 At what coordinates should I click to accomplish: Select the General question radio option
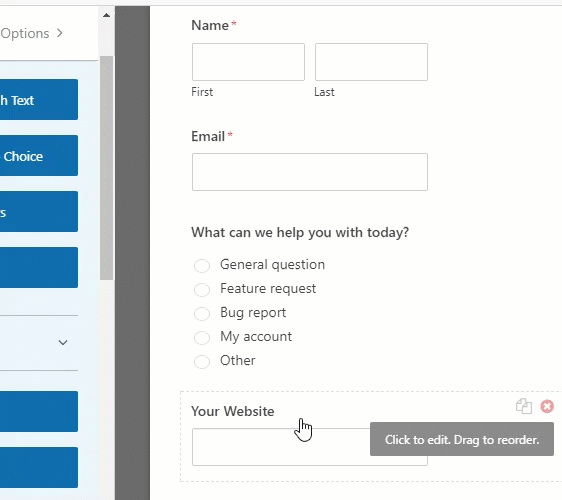(202, 266)
